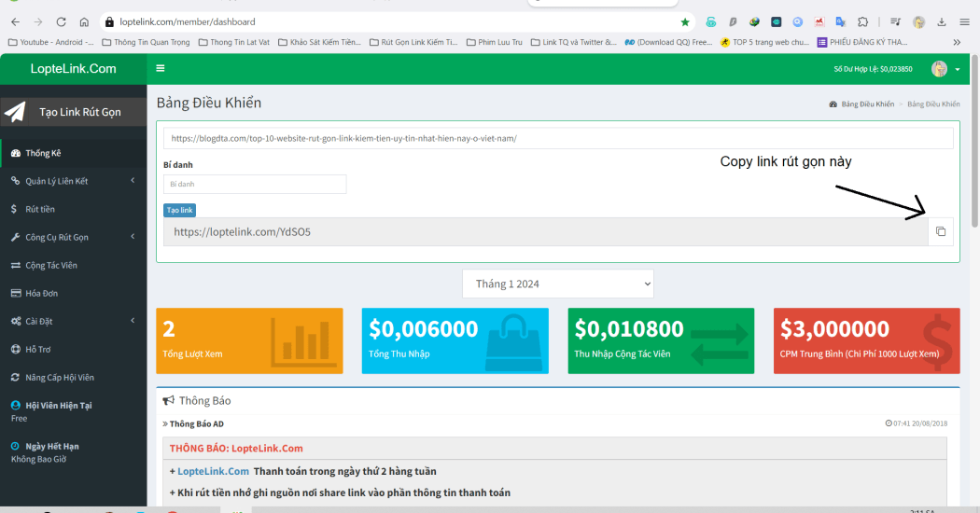The image size is (980, 513).
Task: Open the extensions puzzle-piece menu
Action: 863,21
